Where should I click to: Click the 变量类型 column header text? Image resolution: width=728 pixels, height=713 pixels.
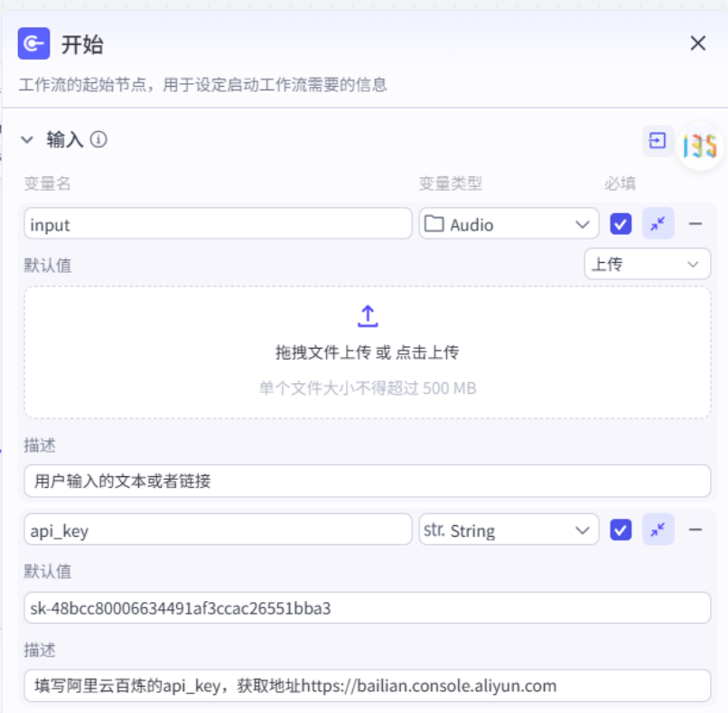[x=451, y=183]
